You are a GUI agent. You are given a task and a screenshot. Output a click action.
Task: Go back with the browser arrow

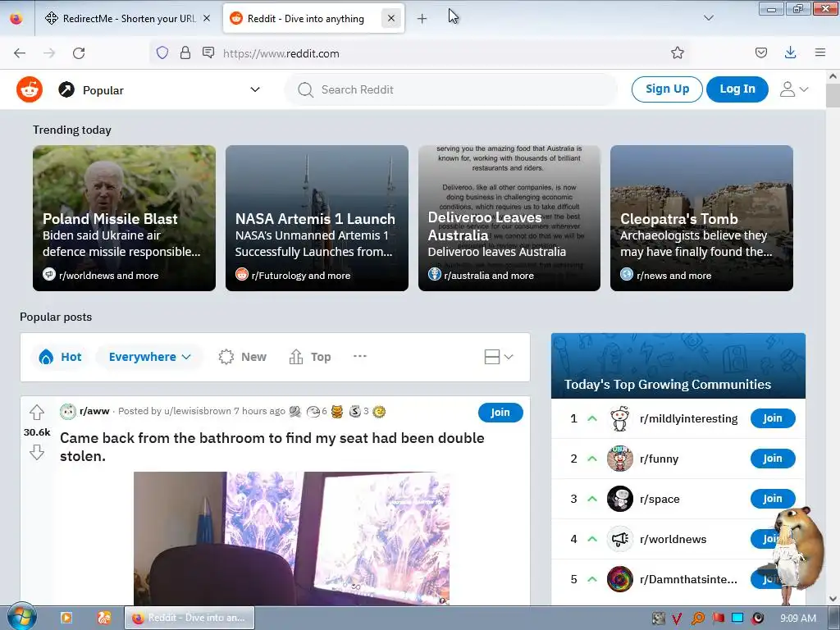(x=20, y=53)
